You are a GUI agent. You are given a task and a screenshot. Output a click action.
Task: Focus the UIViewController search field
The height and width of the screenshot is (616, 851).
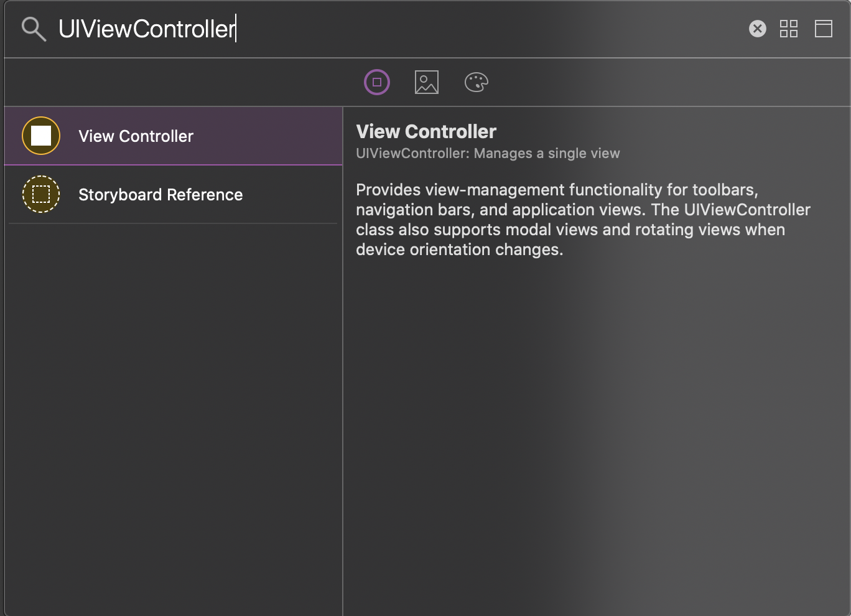pyautogui.click(x=398, y=29)
